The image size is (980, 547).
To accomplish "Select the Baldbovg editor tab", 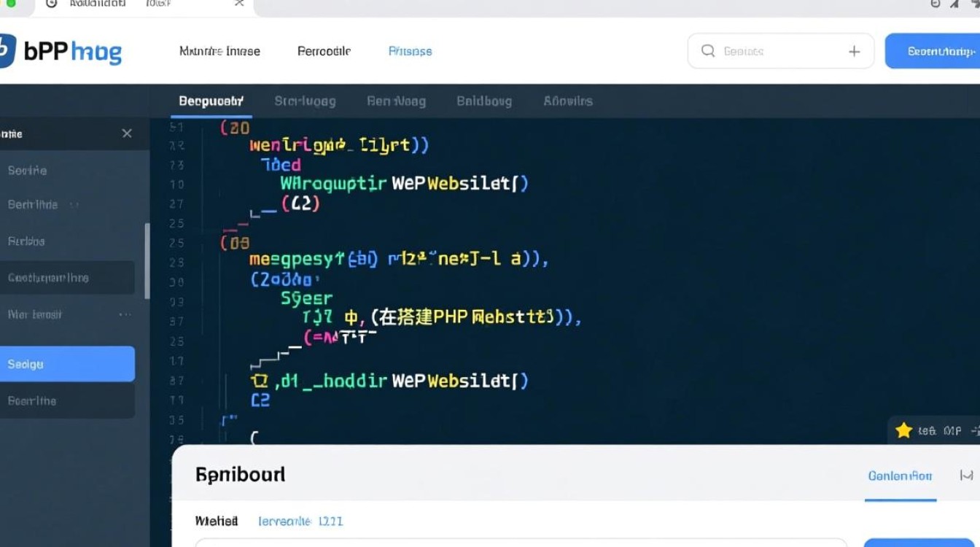I will (483, 101).
